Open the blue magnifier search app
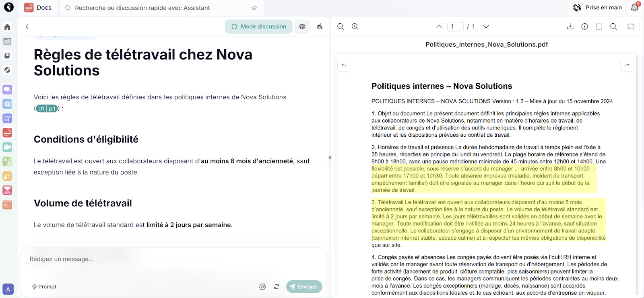This screenshot has height=298, width=644. coord(7,104)
